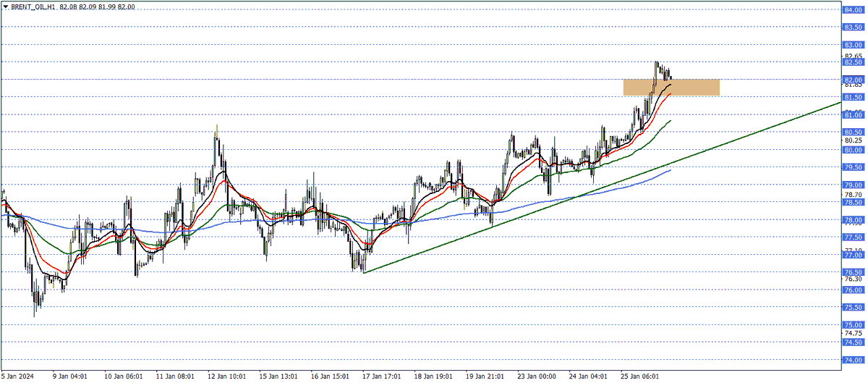Click the 15 Jan 13:01 time label
Screen dimensions: 868x383
coord(278,376)
